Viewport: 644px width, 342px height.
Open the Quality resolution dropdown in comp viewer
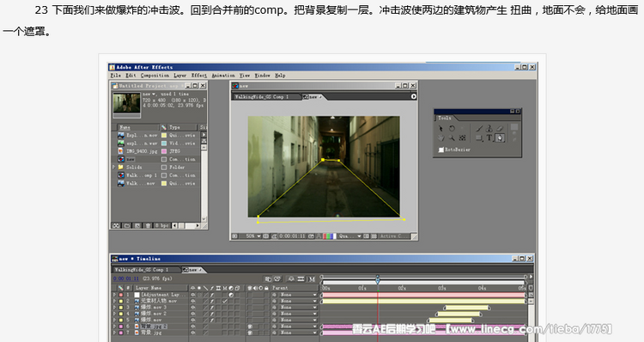click(x=349, y=236)
